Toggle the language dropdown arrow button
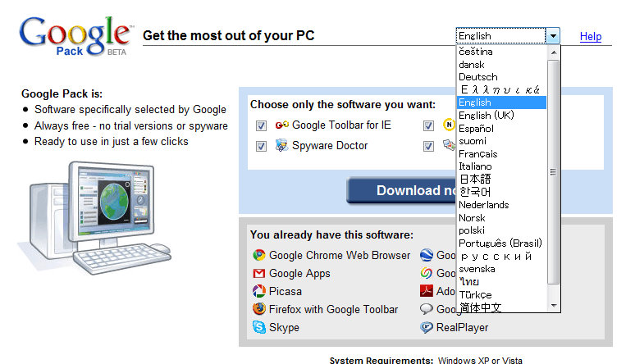Viewport: 635px width, 364px height. point(553,36)
